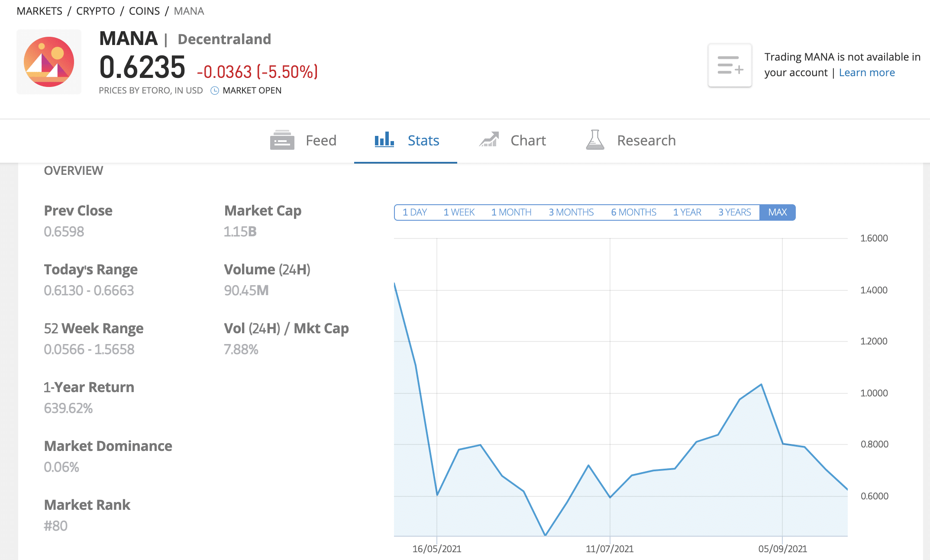The width and height of the screenshot is (930, 560).
Task: Click the OVERVIEW section heading
Action: [74, 171]
